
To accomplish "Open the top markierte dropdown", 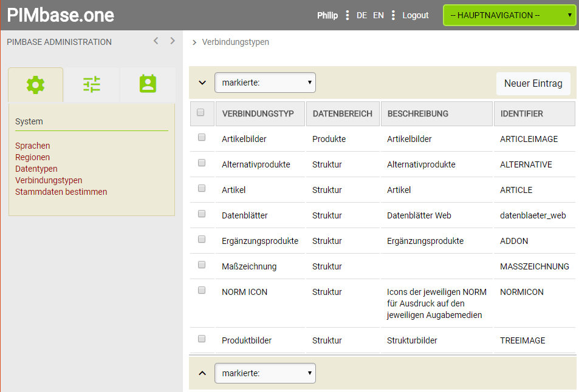I will tap(265, 83).
